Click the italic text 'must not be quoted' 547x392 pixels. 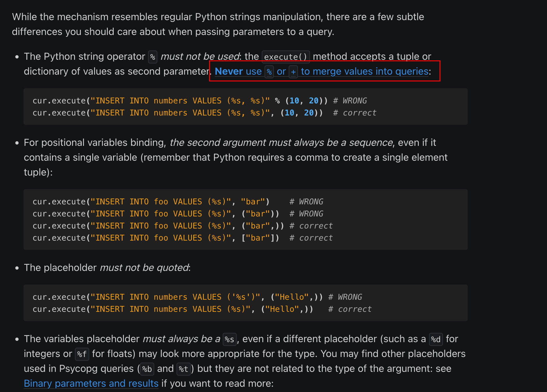(x=144, y=268)
